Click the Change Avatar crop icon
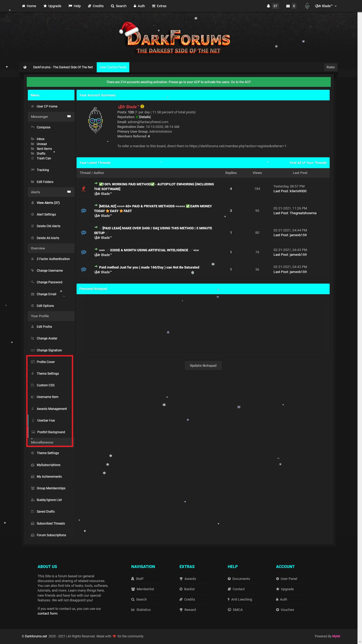The width and height of the screenshot is (362, 644). coord(33,338)
